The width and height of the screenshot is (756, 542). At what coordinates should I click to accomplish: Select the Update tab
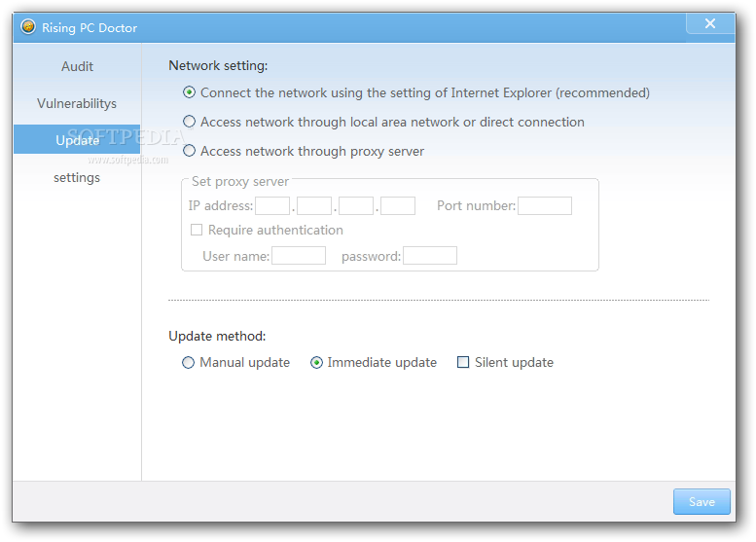tap(77, 140)
